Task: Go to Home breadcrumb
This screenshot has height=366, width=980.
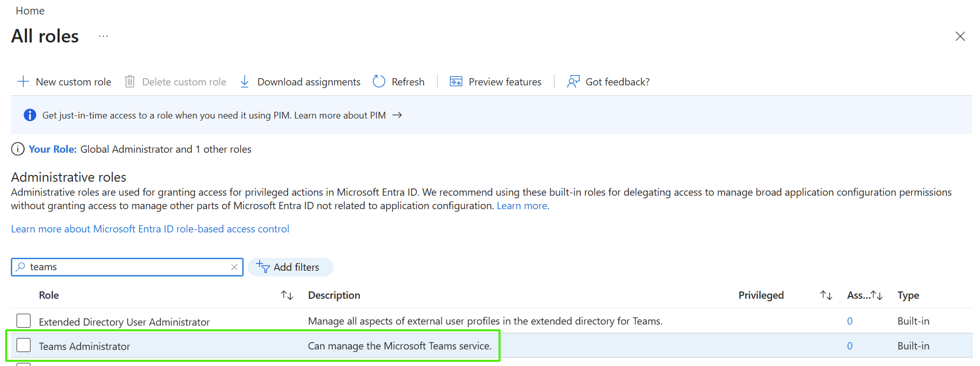Action: (x=30, y=11)
